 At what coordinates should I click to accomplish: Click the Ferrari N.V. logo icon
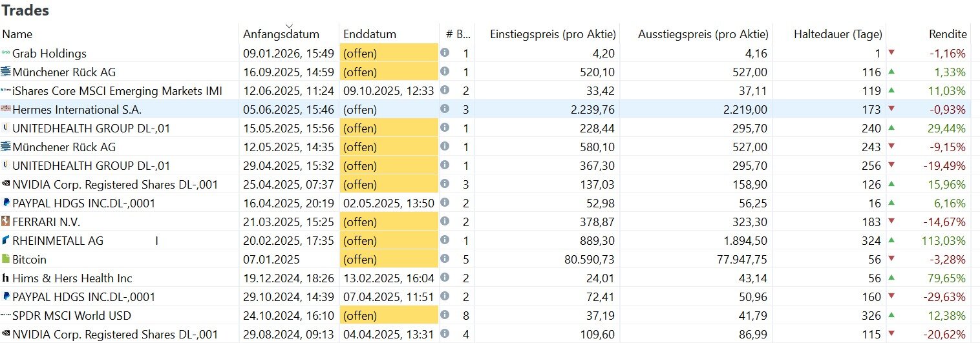tap(6, 222)
